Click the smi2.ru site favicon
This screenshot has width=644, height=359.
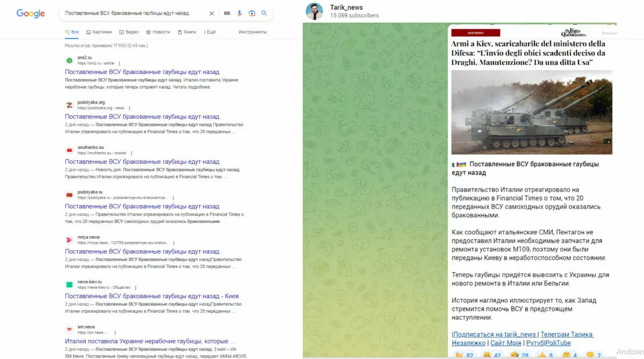pyautogui.click(x=69, y=61)
